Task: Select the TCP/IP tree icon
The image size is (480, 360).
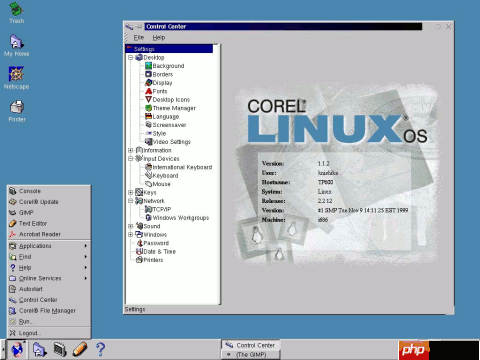Action: [149, 209]
